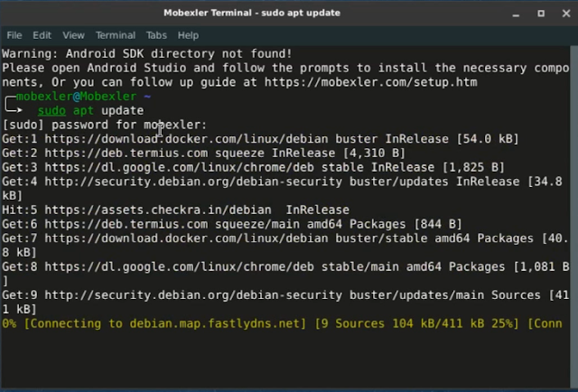
Task: Click the mobexler@Mobexler prompt text
Action: [x=76, y=97]
